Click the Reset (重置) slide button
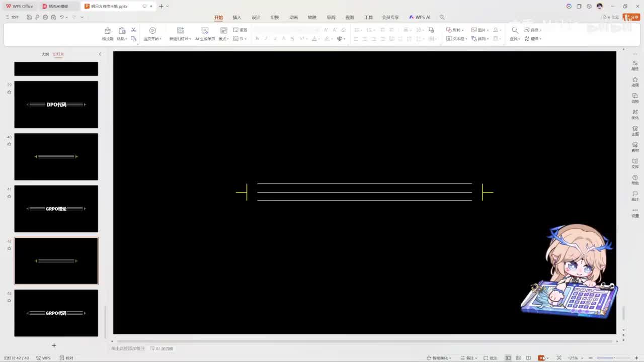Image resolution: width=644 pixels, height=362 pixels. (x=240, y=30)
